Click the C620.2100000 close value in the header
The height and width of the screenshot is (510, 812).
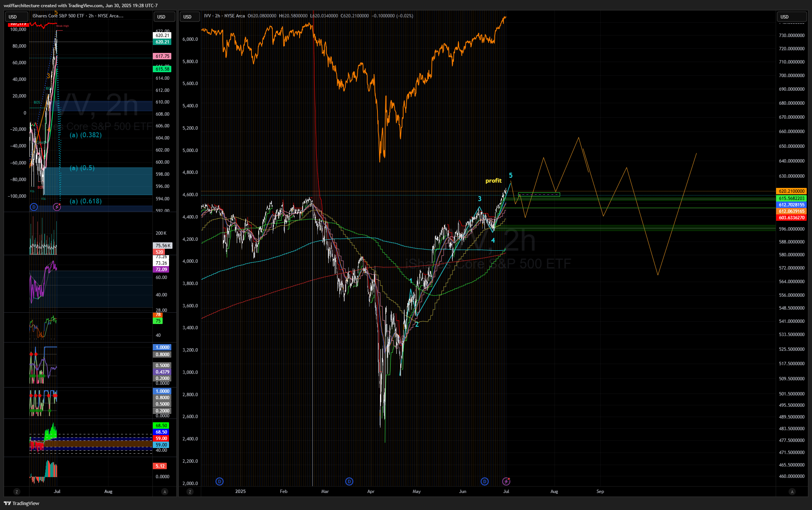[x=354, y=16]
